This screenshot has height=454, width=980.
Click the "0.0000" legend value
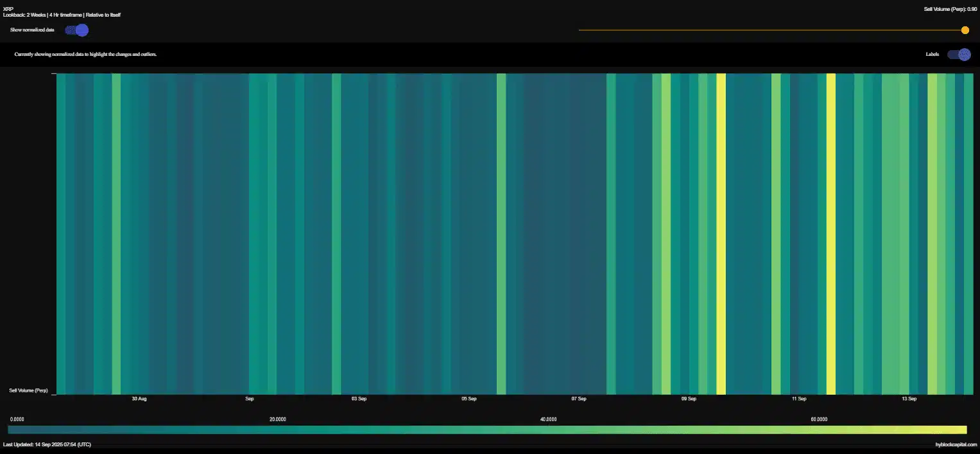(16, 419)
